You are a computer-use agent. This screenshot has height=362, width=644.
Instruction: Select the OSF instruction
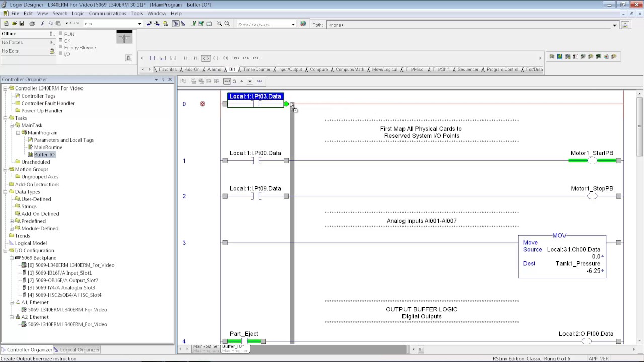[256, 58]
